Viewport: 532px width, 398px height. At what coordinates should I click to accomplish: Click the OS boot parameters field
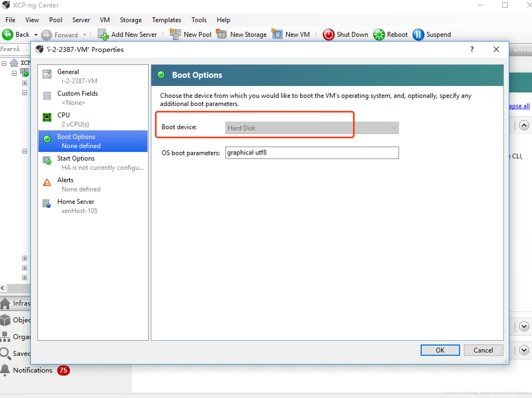312,153
